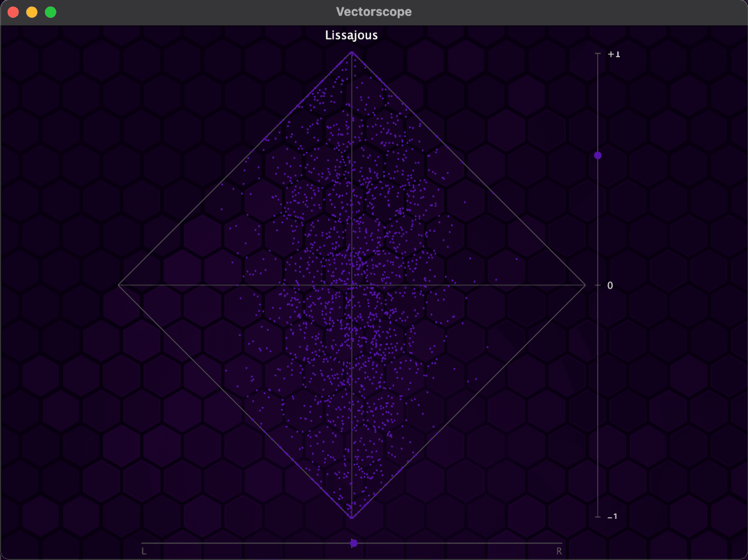Click the left vertex of the scope diamond
Screen dimensions: 748x560
(119, 285)
